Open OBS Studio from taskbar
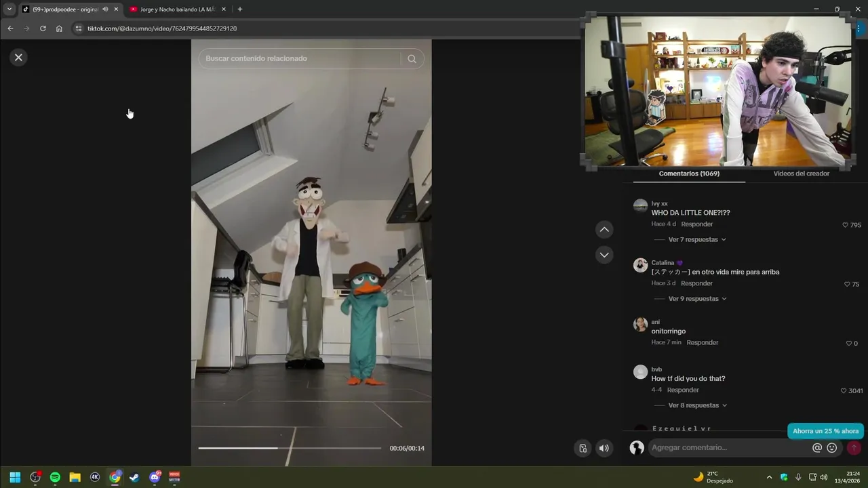The height and width of the screenshot is (488, 868). pos(35,477)
